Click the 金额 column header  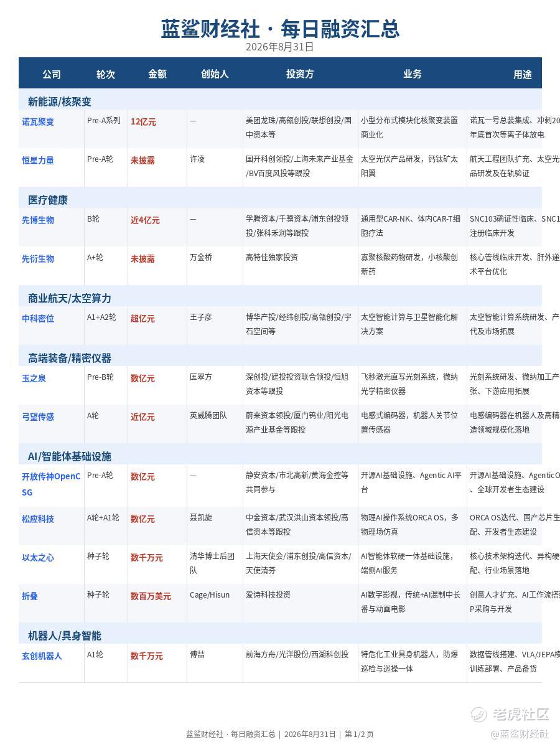[157, 74]
